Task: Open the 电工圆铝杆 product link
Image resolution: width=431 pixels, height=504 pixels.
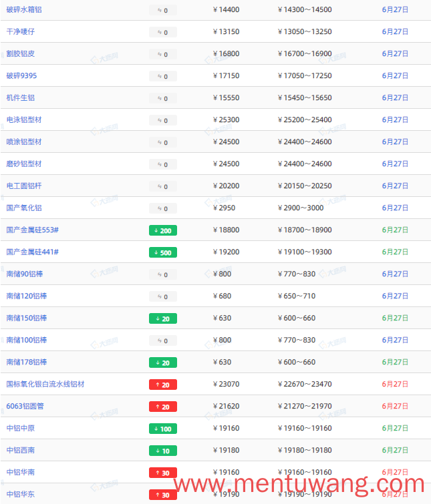Action: pos(24,186)
